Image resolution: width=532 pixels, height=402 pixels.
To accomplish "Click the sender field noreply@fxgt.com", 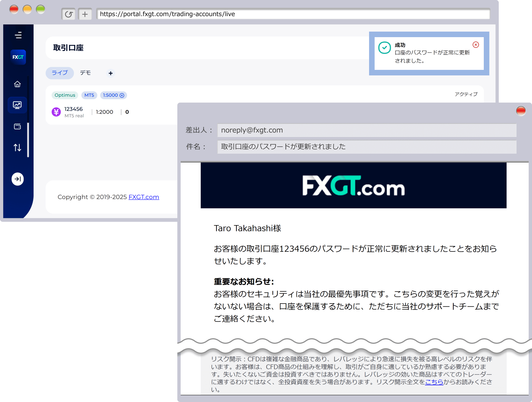I will pyautogui.click(x=367, y=130).
